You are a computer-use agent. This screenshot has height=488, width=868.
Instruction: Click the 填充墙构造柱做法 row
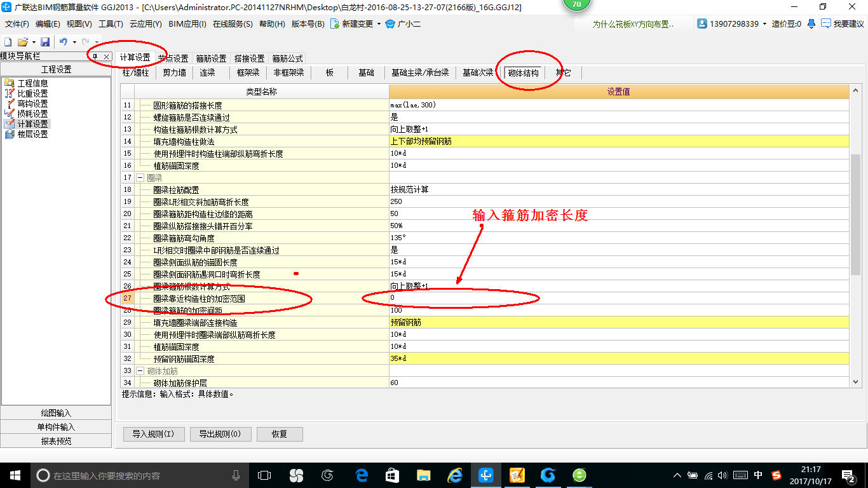tap(485, 141)
